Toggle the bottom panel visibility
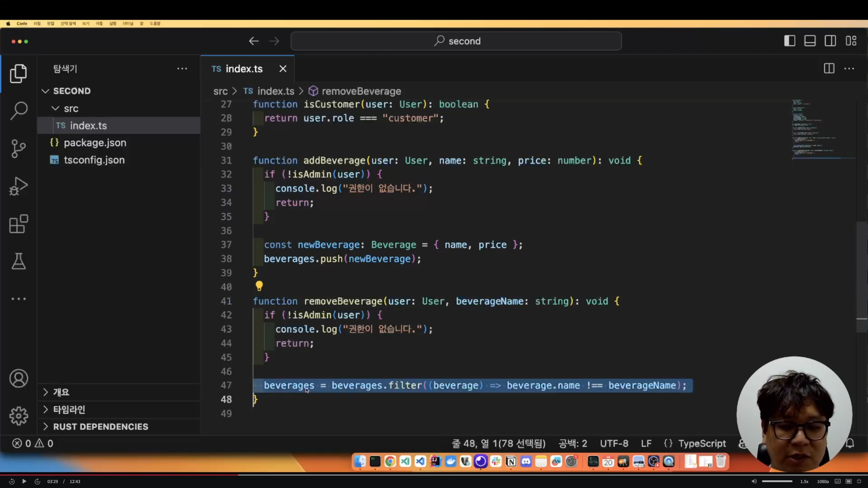Viewport: 868px width, 488px height. [810, 41]
